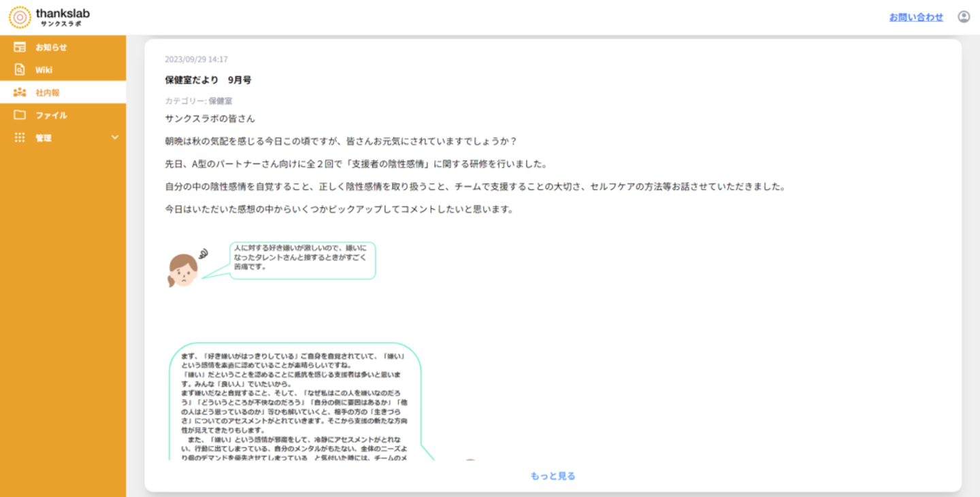Click the paragraph starting 今日はいただいた感想

339,209
